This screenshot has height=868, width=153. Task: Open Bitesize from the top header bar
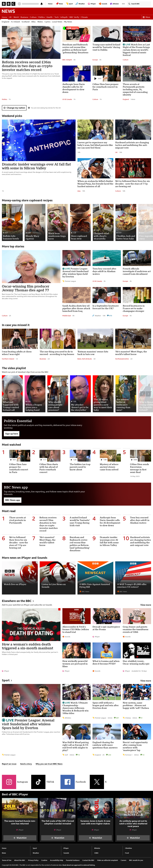tap(115, 4)
